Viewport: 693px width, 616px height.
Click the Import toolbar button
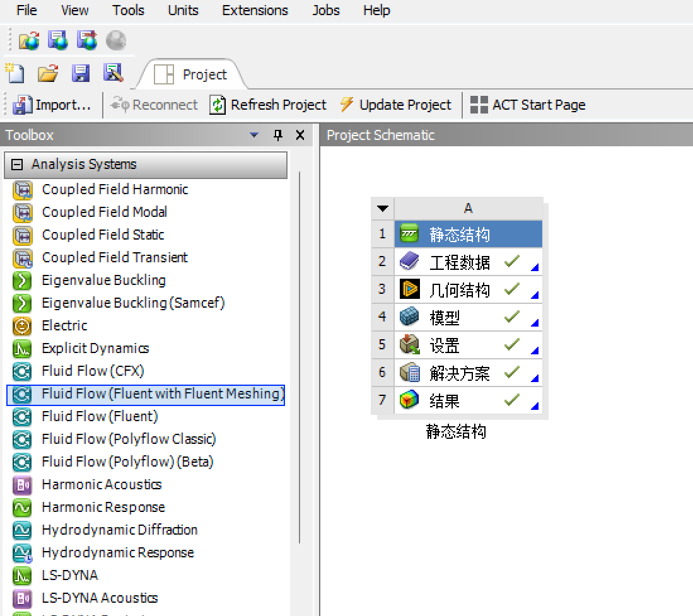click(52, 105)
